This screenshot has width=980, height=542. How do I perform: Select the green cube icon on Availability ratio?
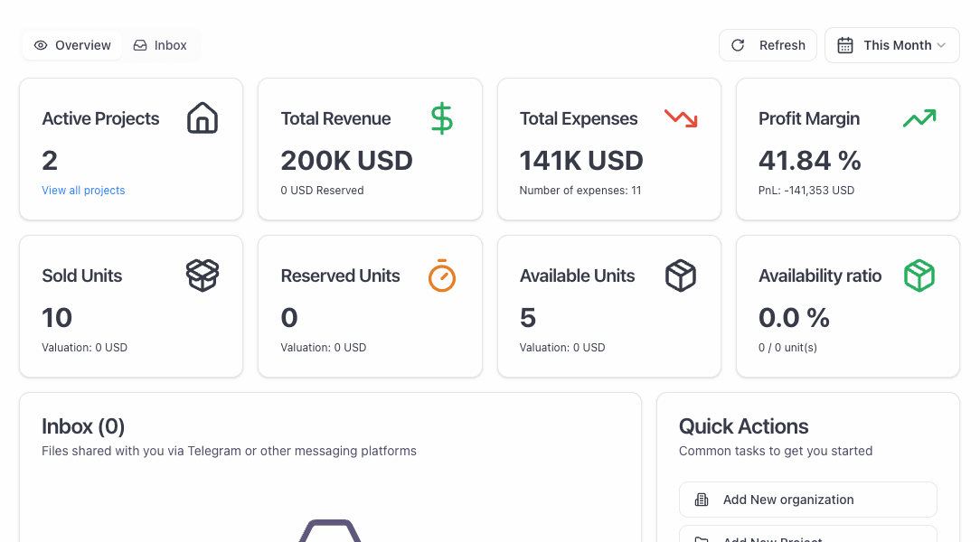pos(919,276)
